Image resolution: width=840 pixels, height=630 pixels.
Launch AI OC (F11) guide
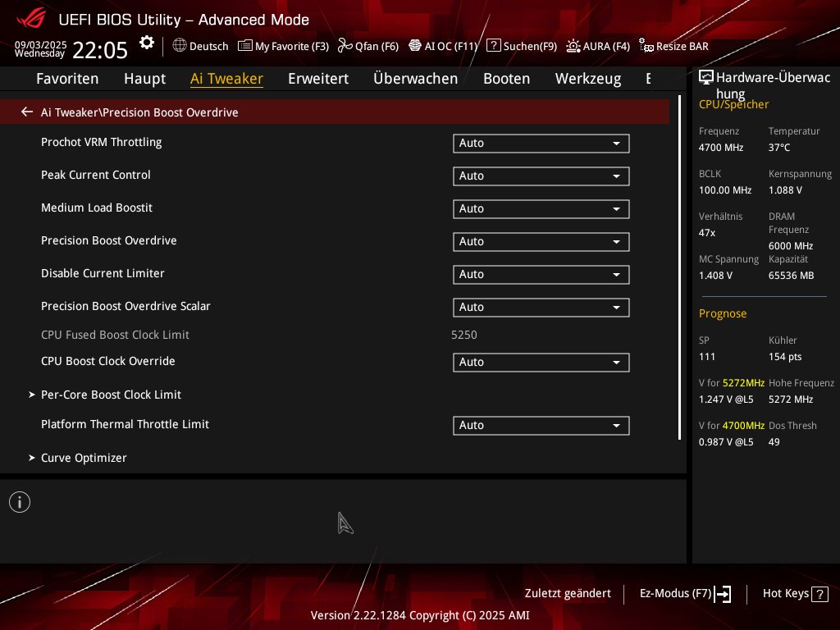[x=442, y=46]
